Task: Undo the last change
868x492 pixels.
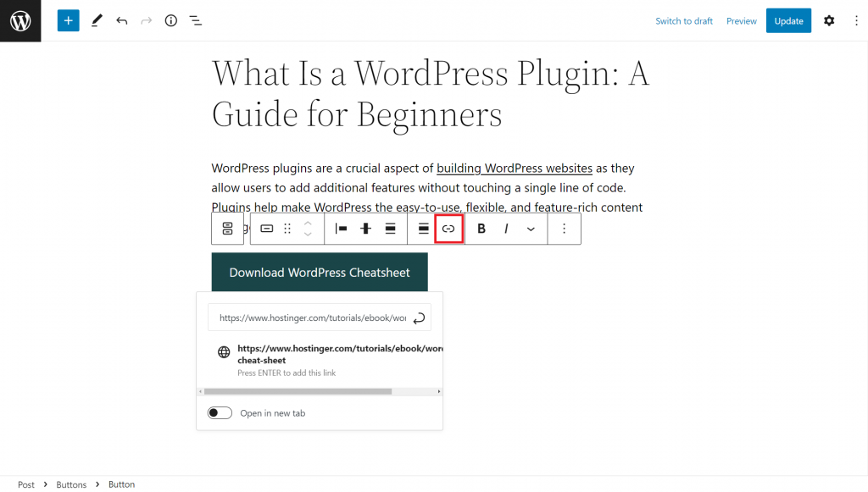Action: click(121, 20)
